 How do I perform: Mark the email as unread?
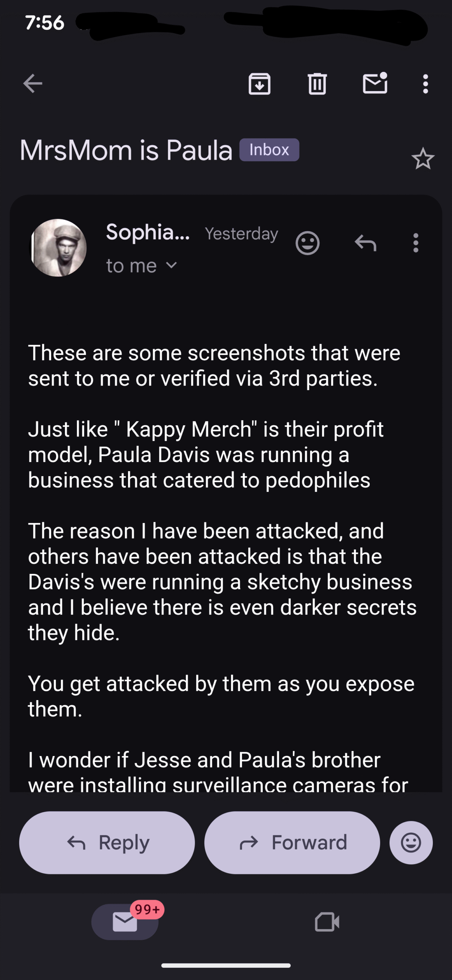click(x=375, y=83)
